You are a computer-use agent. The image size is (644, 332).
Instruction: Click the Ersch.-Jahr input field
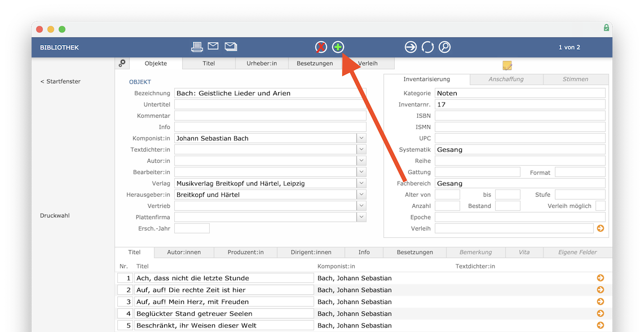[x=192, y=228]
